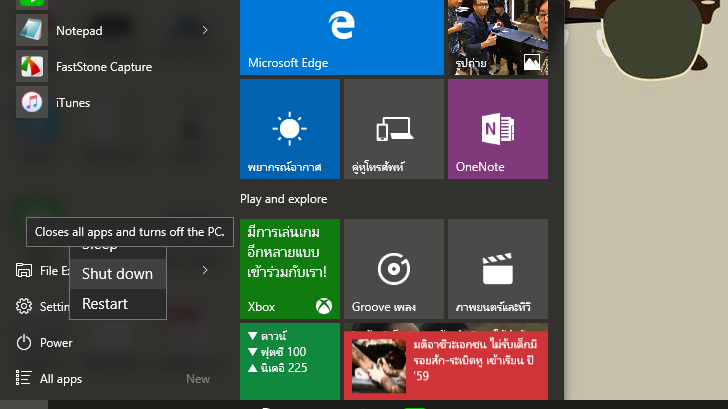The width and height of the screenshot is (728, 409).
Task: Click the Start button on taskbar
Action: [24, 405]
